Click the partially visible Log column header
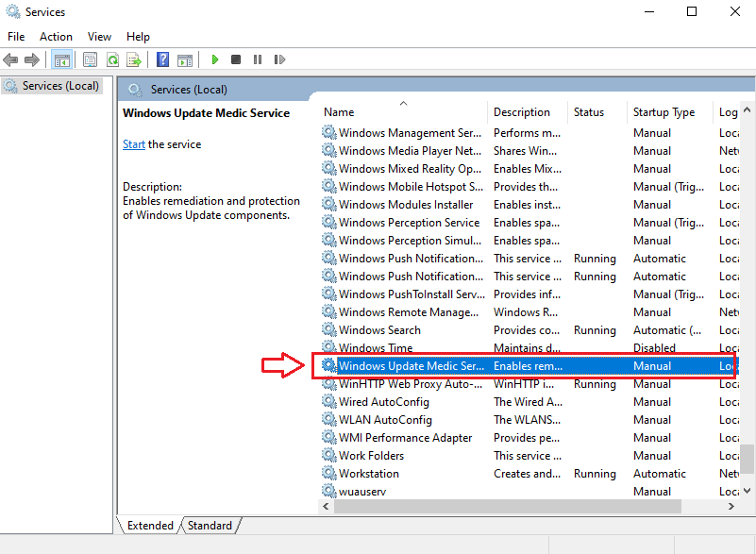756x554 pixels. 726,112
